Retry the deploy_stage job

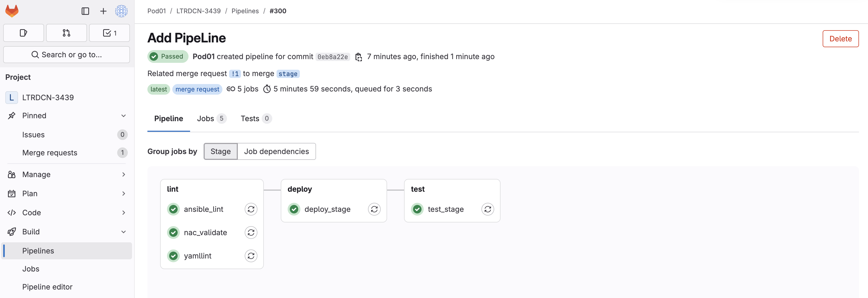[374, 209]
